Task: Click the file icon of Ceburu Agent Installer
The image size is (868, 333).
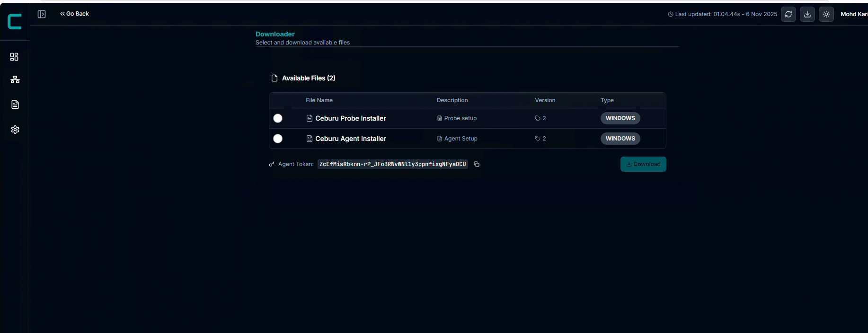Action: [310, 139]
